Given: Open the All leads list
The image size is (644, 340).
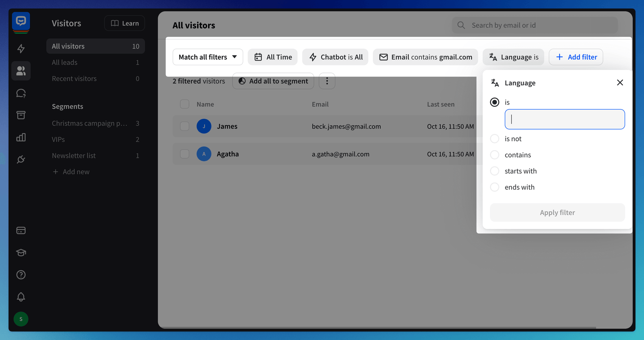Looking at the screenshot, I should coord(65,62).
